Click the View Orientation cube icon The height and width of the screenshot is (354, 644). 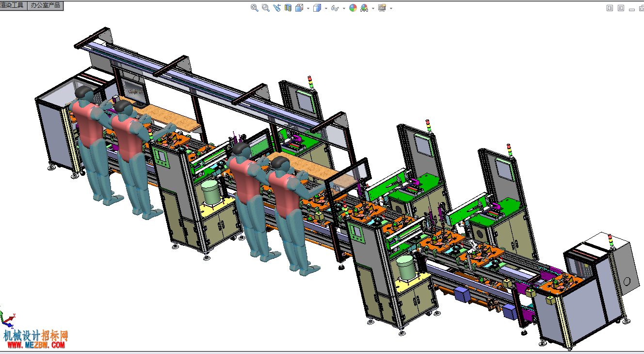tap(299, 8)
